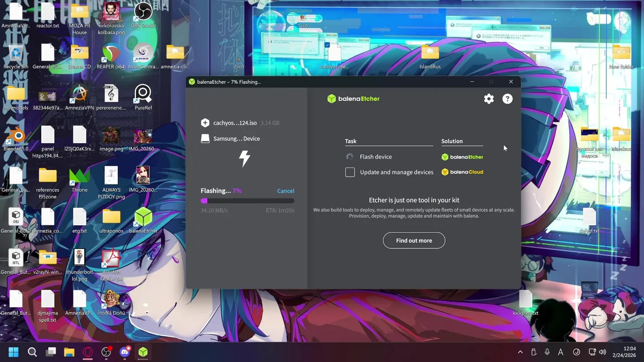Select the Blender 5.0 desktop shortcut

16,139
